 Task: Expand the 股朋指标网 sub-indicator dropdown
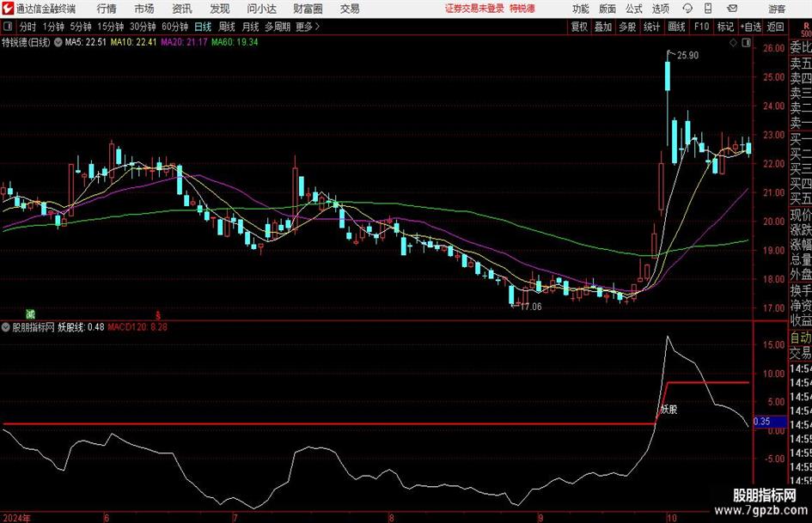coord(6,327)
